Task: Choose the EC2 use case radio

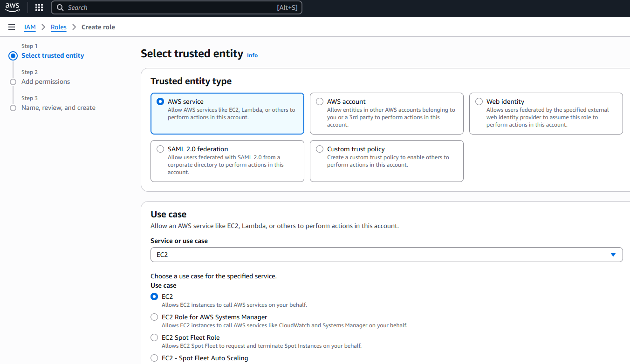Action: coord(154,297)
